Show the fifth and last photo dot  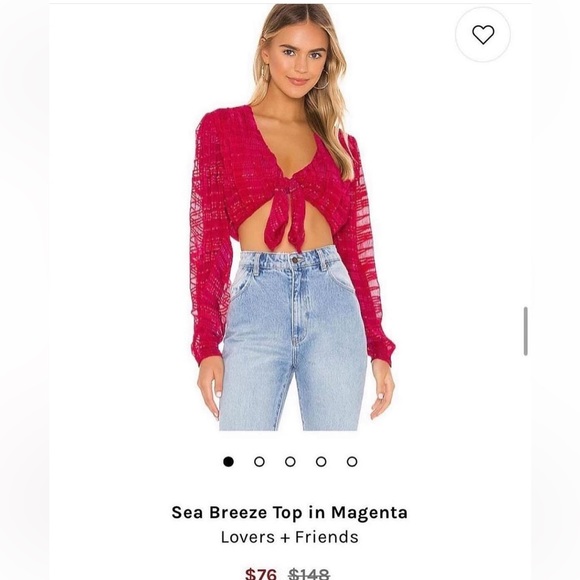[352, 462]
